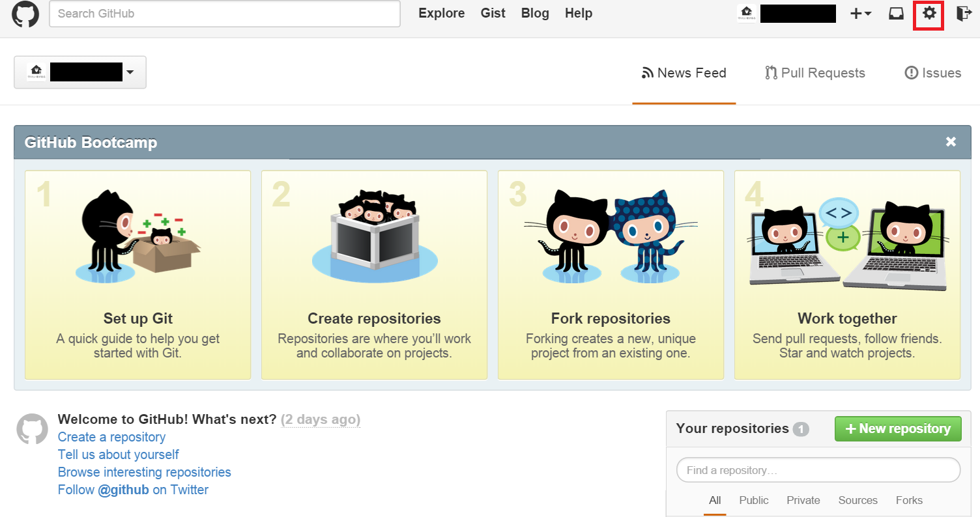Click the Issues exclamation icon

tap(911, 72)
